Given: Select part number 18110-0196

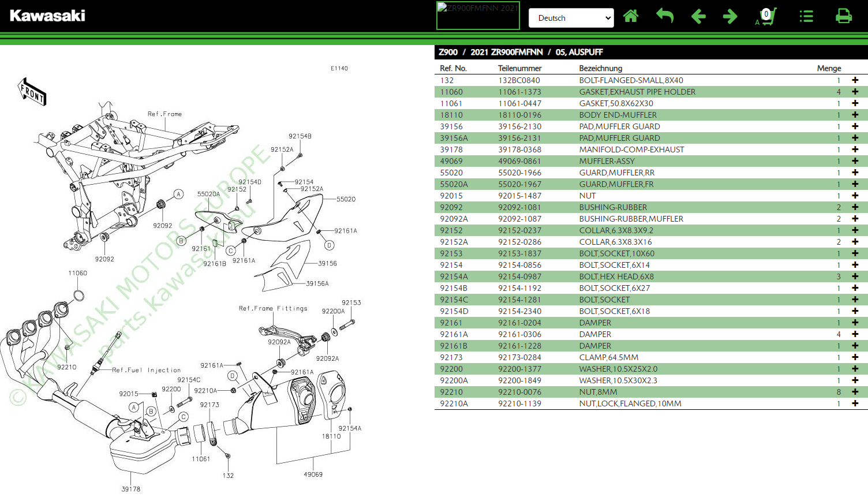Looking at the screenshot, I should tap(520, 115).
